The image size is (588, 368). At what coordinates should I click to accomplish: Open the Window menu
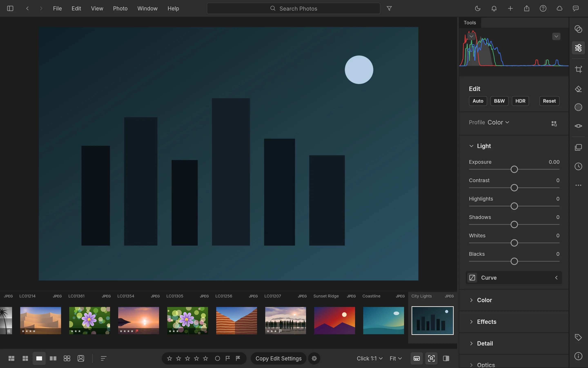click(147, 9)
